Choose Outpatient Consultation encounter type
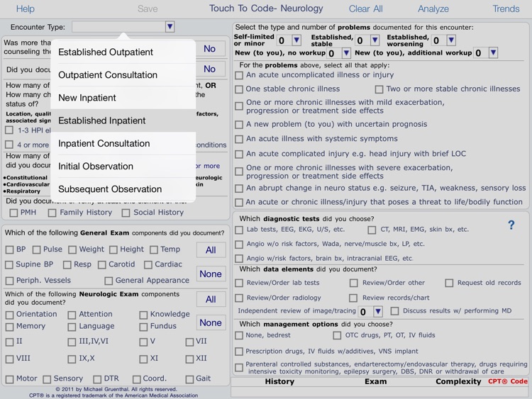 point(123,75)
